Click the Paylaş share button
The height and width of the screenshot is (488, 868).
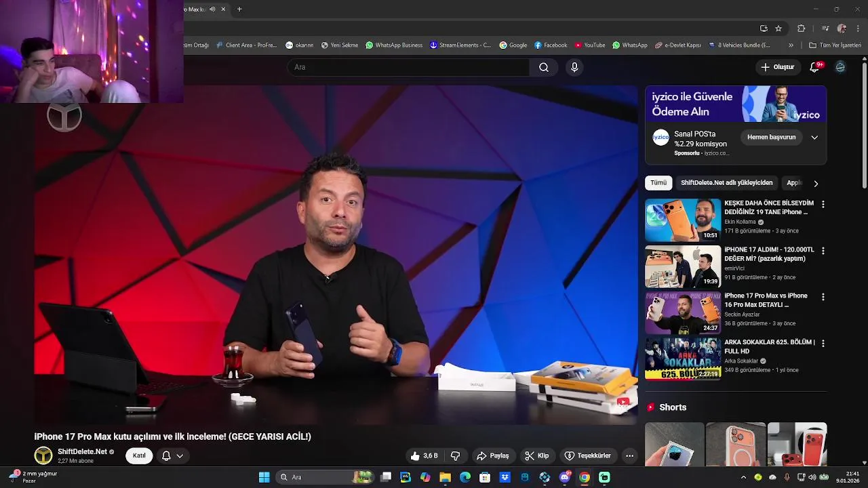click(x=493, y=455)
